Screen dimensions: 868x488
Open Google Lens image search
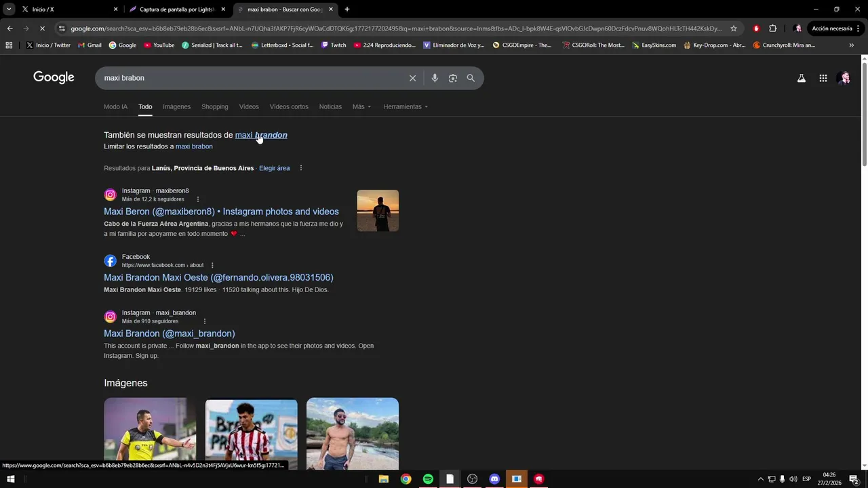453,78
